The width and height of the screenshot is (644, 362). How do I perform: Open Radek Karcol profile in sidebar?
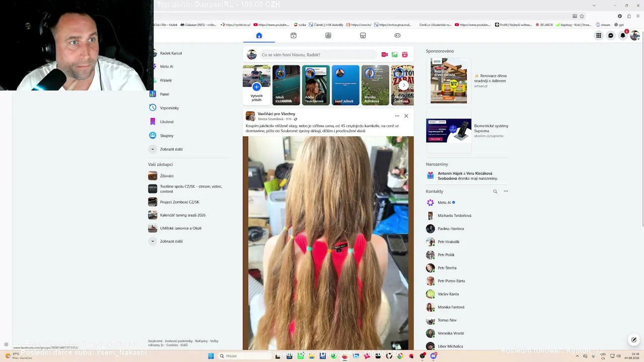[171, 53]
